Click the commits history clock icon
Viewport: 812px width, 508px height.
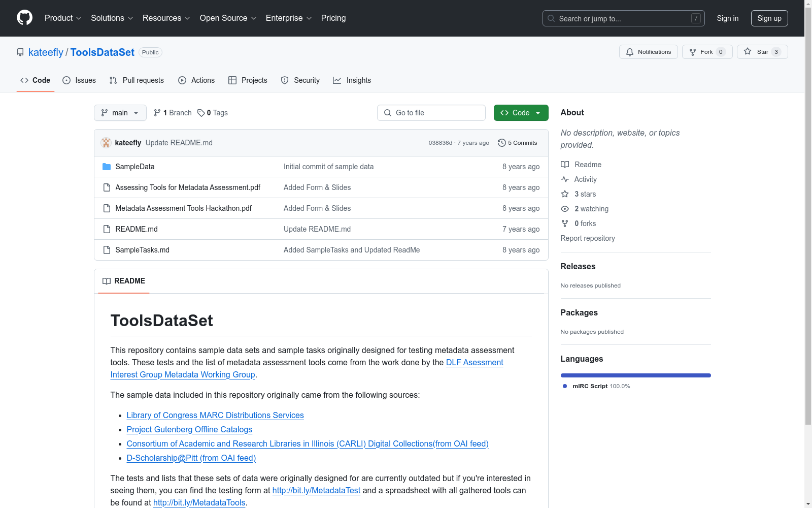pyautogui.click(x=502, y=143)
